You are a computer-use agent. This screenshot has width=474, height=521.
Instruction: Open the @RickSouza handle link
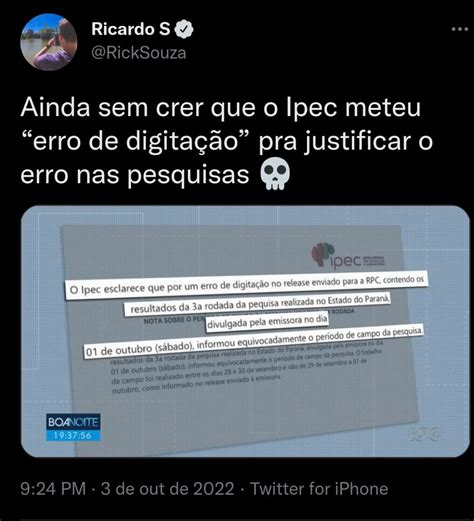point(139,53)
